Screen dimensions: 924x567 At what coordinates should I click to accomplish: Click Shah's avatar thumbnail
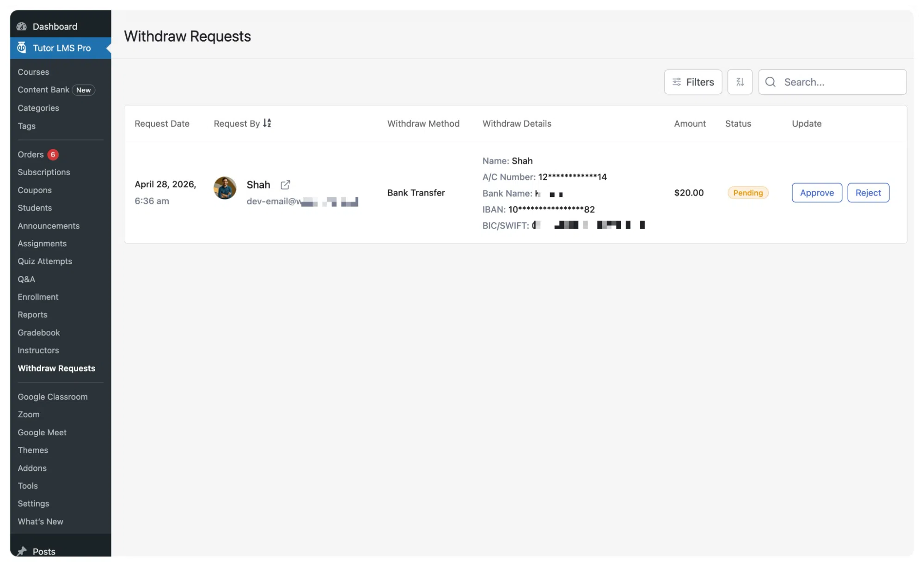click(225, 188)
